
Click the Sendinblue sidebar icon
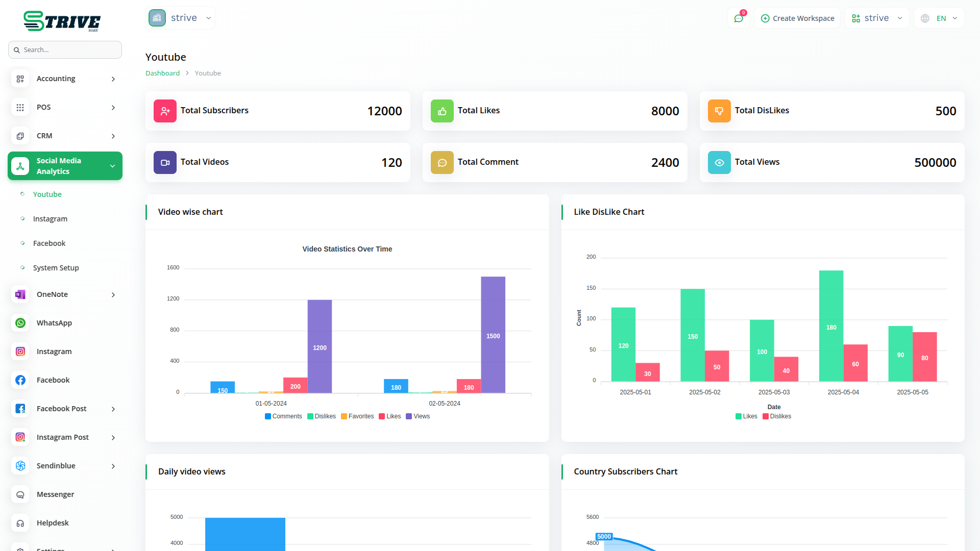point(20,466)
